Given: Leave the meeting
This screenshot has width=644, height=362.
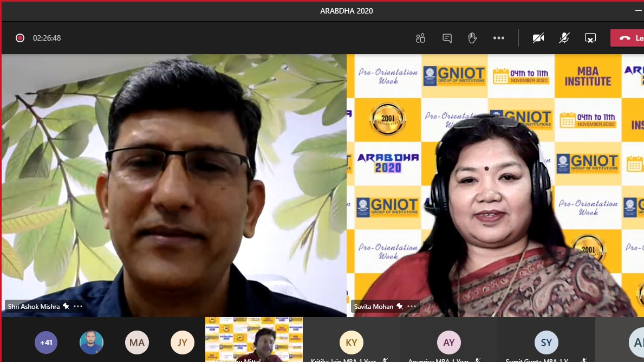Looking at the screenshot, I should coord(628,38).
